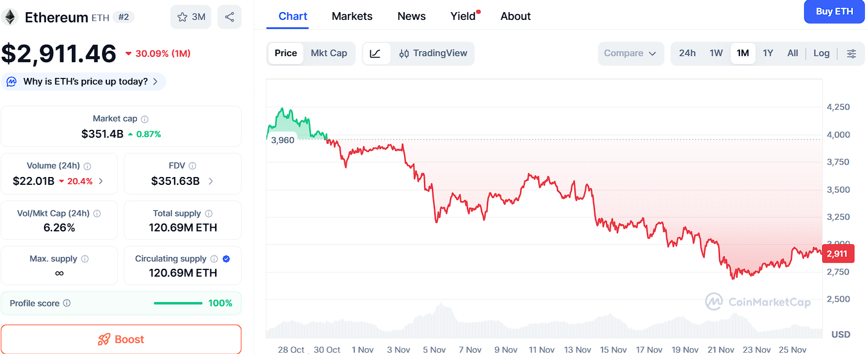The width and height of the screenshot is (868, 354).
Task: Open chart settings sliders icon
Action: 851,53
